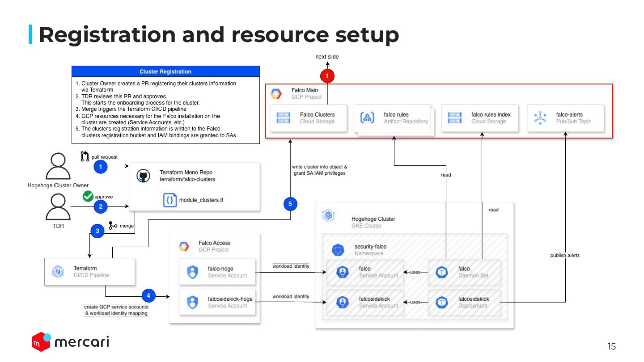Click the falco rules index storage icon
644x362 pixels.
[x=455, y=118]
